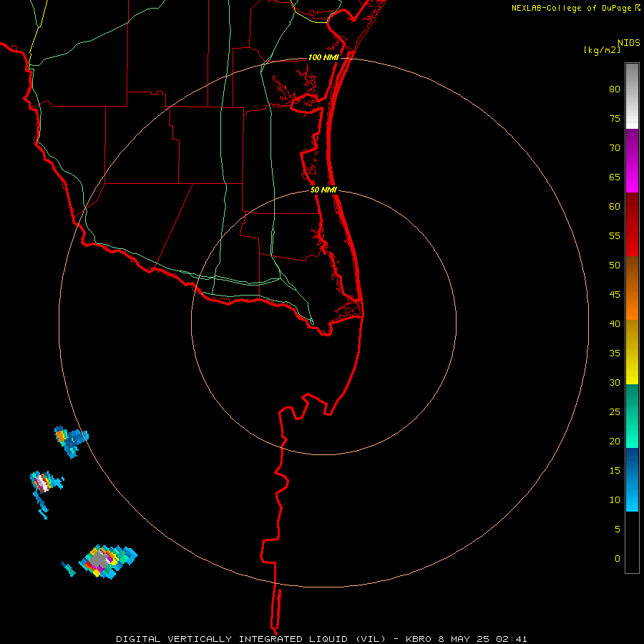The image size is (644, 644).
Task: Click the legend value 50
Action: click(615, 265)
